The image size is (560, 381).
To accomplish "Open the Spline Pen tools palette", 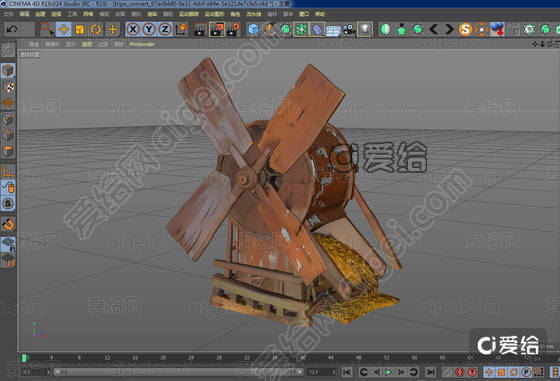I will point(270,29).
